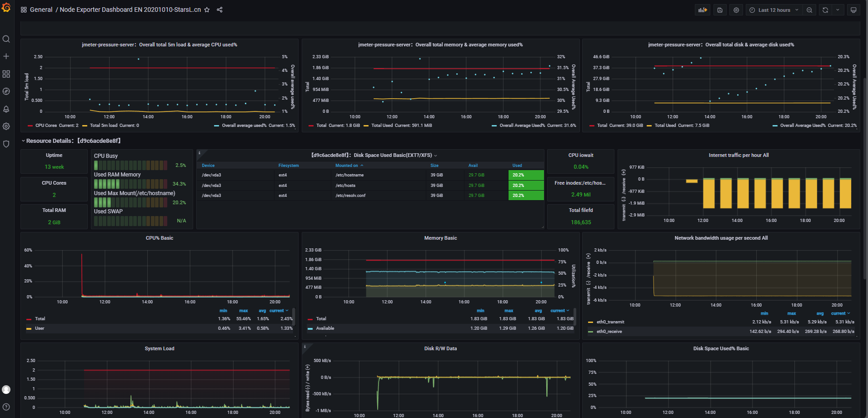Viewport: 868px width, 418px height.
Task: Open the Explore compass icon
Action: click(6, 91)
